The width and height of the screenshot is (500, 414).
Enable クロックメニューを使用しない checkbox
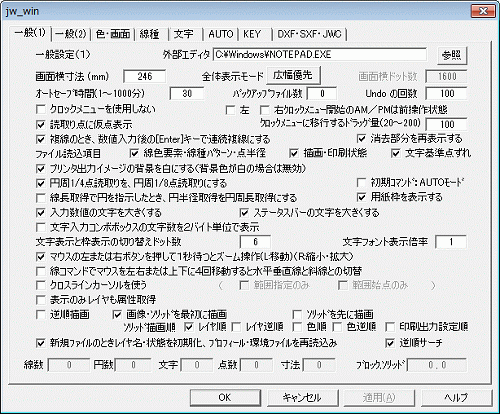tap(41, 109)
